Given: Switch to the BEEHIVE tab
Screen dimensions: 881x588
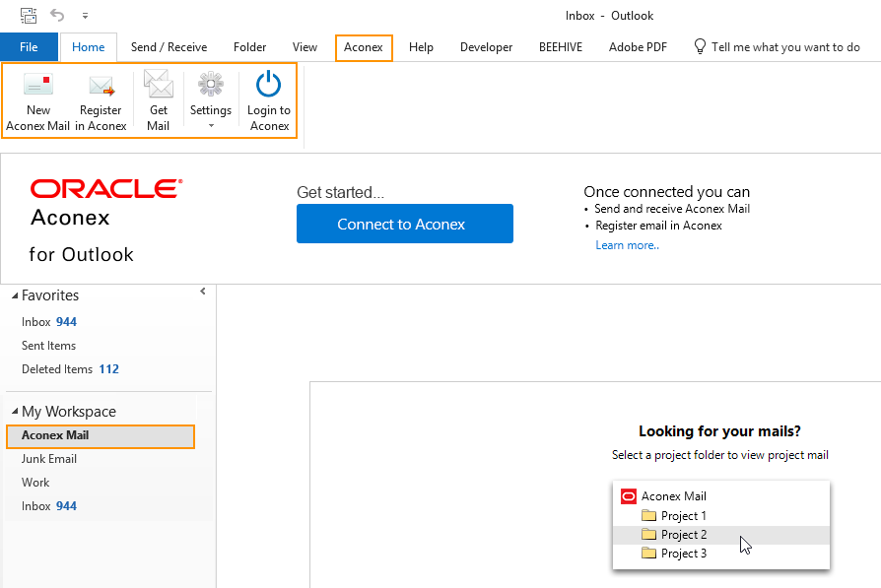Looking at the screenshot, I should pyautogui.click(x=561, y=47).
